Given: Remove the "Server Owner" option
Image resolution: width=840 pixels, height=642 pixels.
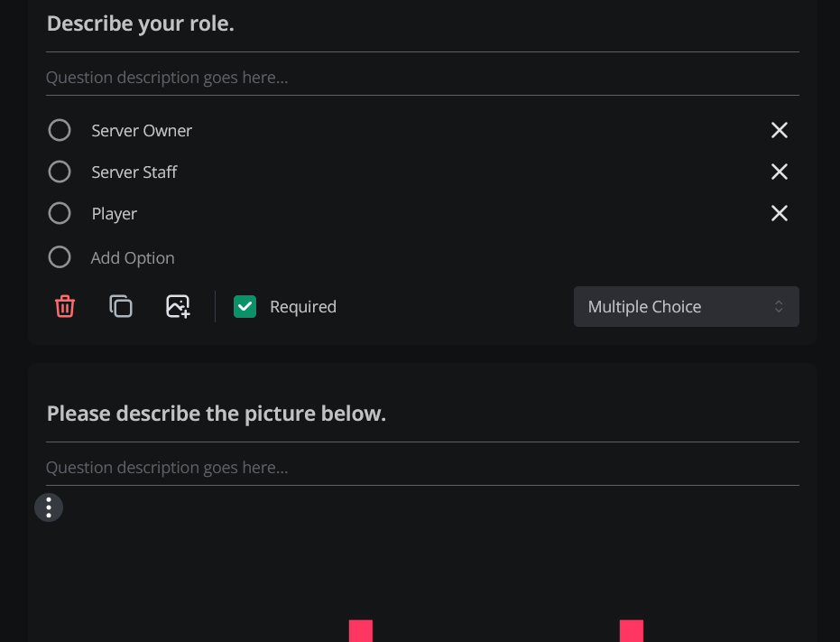Looking at the screenshot, I should tap(779, 130).
